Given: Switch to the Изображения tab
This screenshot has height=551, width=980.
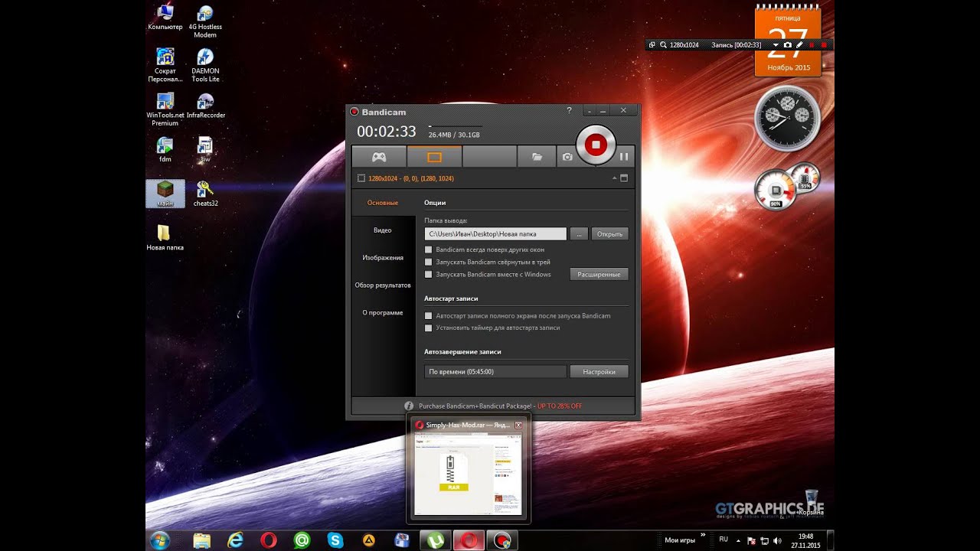Looking at the screenshot, I should coord(383,258).
